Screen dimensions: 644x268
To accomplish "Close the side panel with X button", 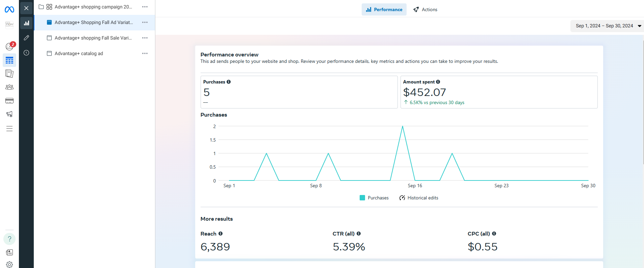I will [26, 8].
